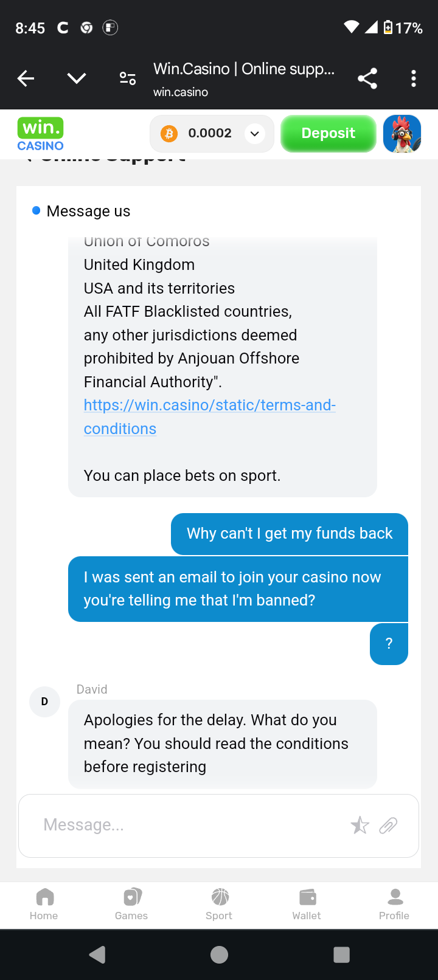Open the terms-and-conditions link
This screenshot has width=438, height=980.
tap(209, 405)
